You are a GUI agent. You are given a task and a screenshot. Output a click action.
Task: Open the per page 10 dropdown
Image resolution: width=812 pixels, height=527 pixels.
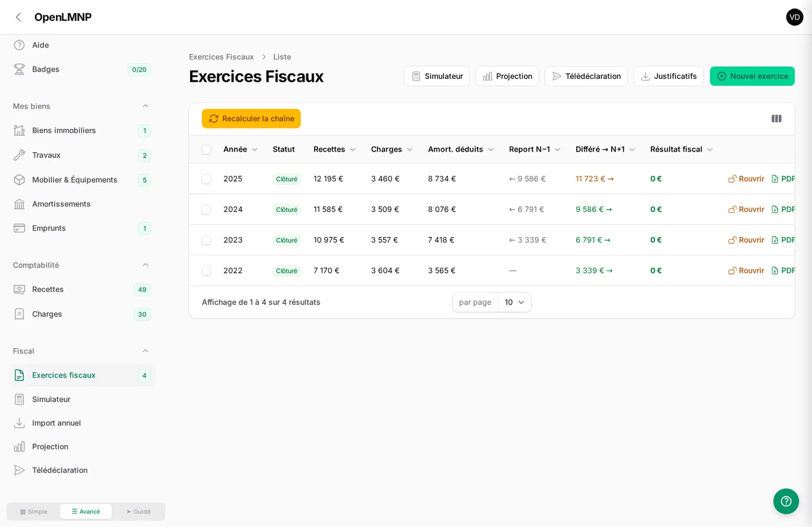(514, 302)
